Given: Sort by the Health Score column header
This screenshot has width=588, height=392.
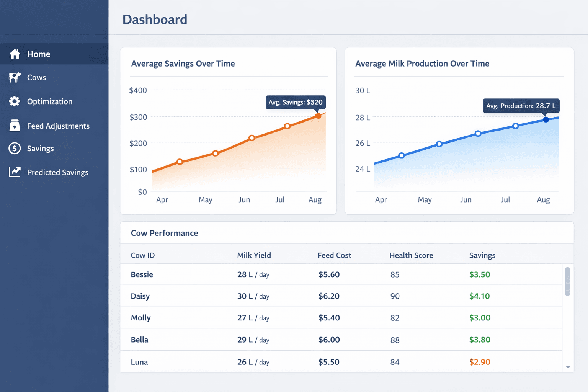Looking at the screenshot, I should click(x=411, y=255).
